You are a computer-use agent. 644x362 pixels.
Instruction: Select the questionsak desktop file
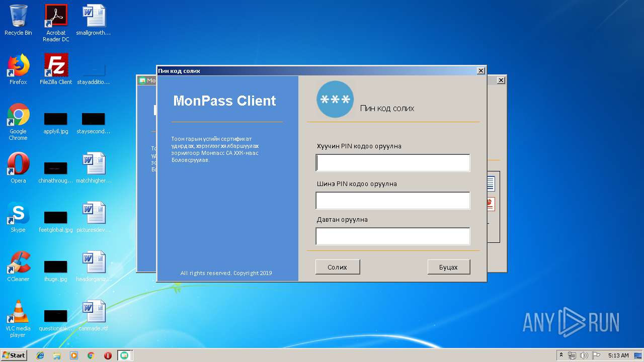point(56,320)
